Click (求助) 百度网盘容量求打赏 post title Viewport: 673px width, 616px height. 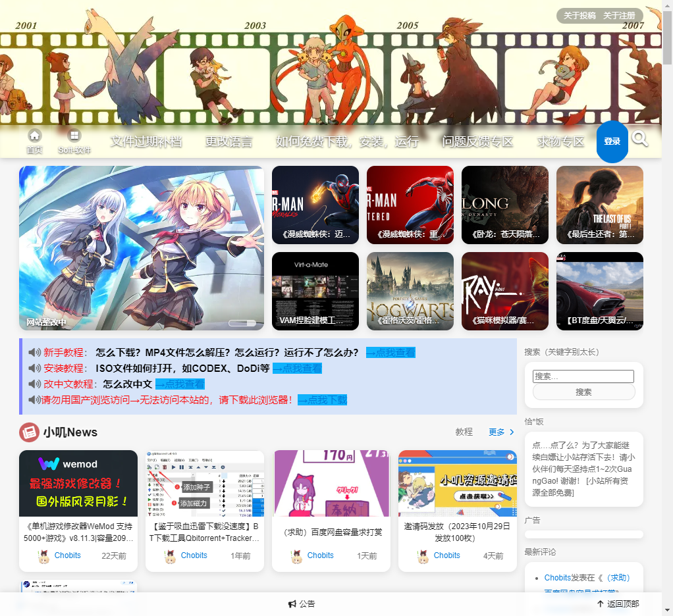coord(333,532)
